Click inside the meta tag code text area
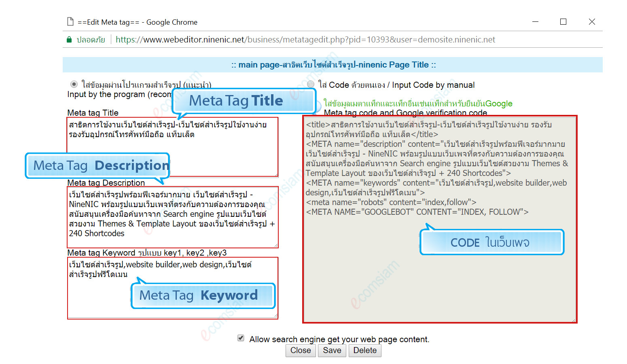The height and width of the screenshot is (364, 627). [440, 220]
